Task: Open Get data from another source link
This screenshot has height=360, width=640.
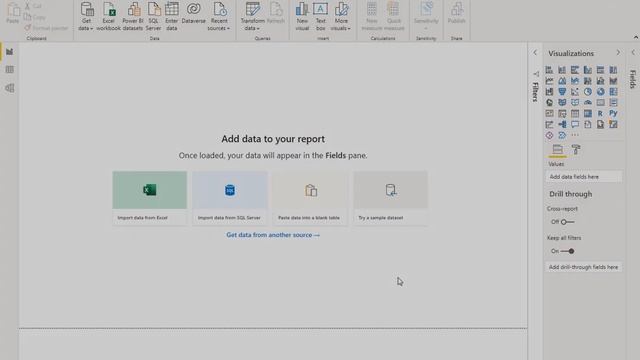Action: point(273,235)
